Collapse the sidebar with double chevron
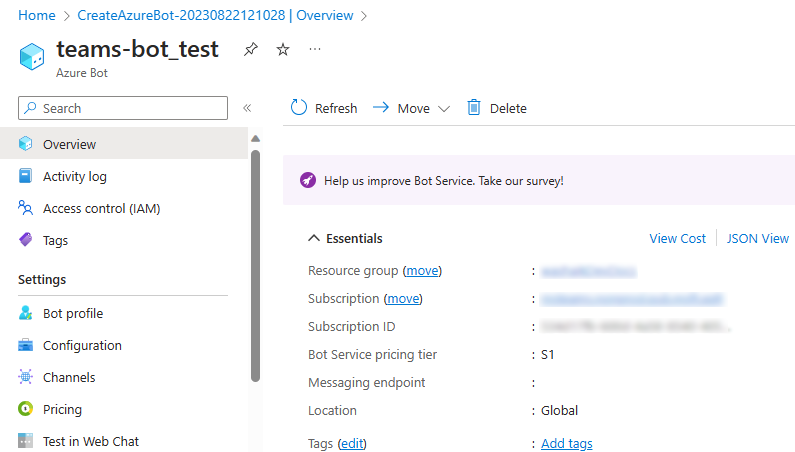The width and height of the screenshot is (795, 452). 247,108
